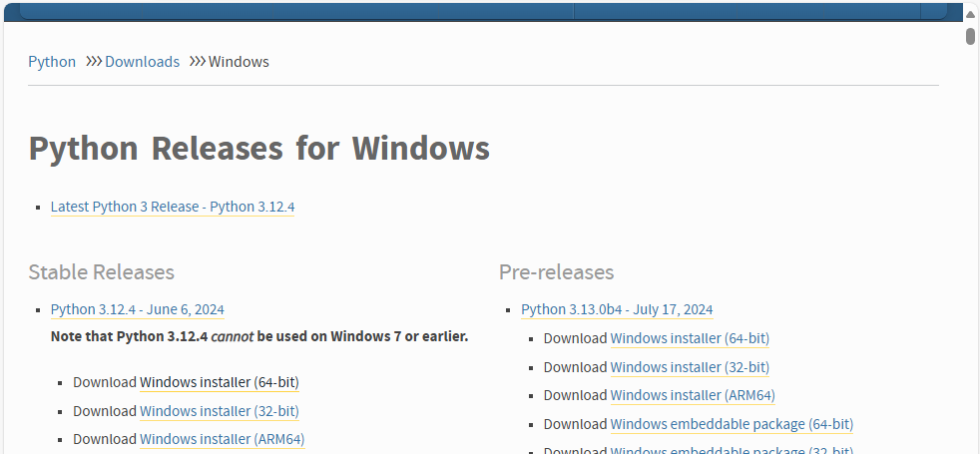Download pre-release Windows installer (ARM64)
Viewport: 980px width, 454px height.
coord(693,395)
